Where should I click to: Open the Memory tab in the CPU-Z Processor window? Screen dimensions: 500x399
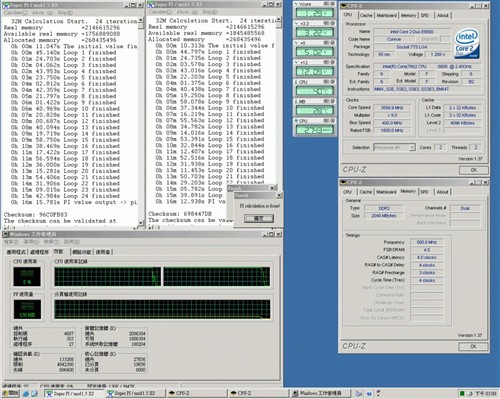coord(408,15)
